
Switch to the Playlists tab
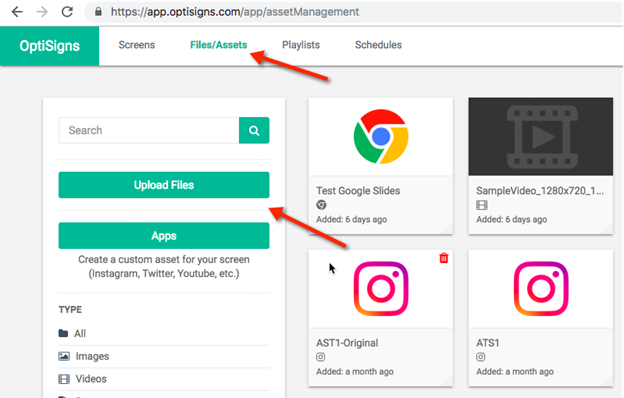click(301, 45)
